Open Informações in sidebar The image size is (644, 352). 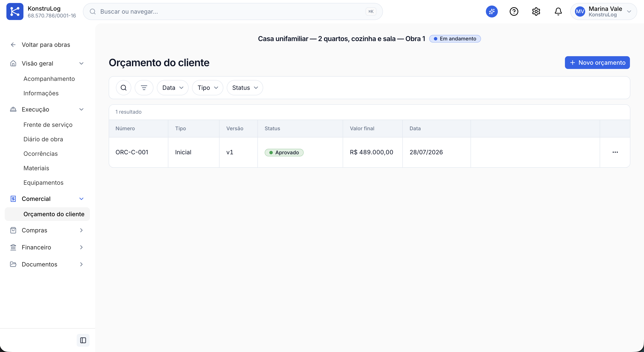coord(41,93)
